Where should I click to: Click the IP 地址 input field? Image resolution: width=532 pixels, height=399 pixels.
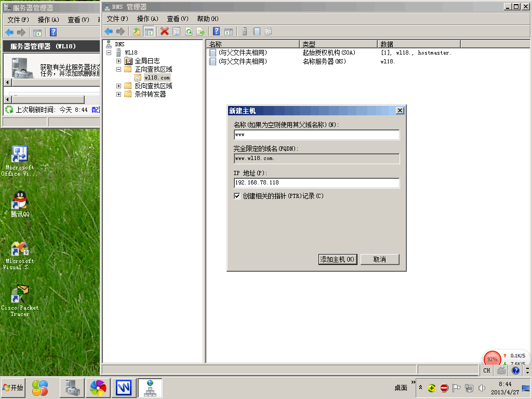(x=316, y=183)
